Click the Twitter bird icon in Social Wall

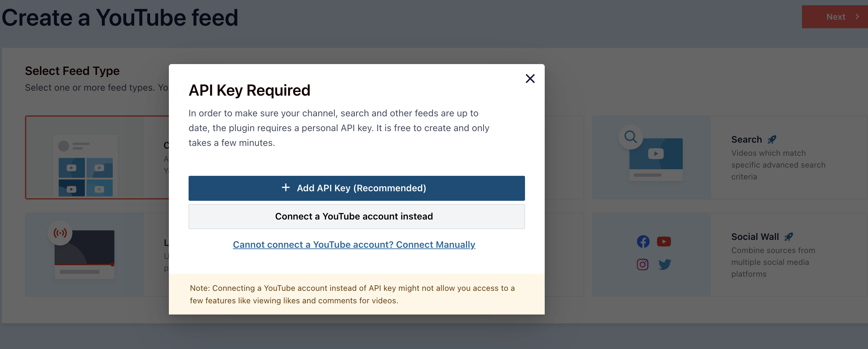tap(665, 264)
